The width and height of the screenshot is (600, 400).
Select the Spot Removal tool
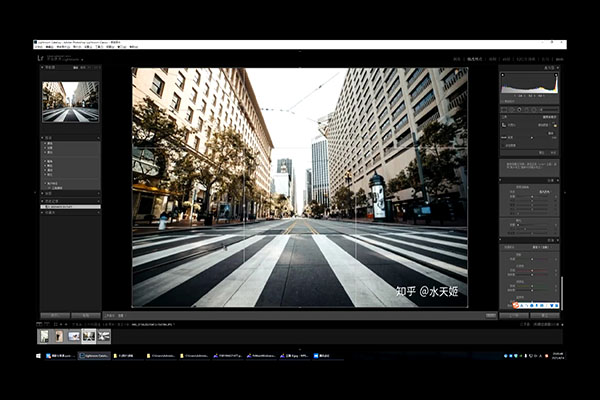click(512, 110)
